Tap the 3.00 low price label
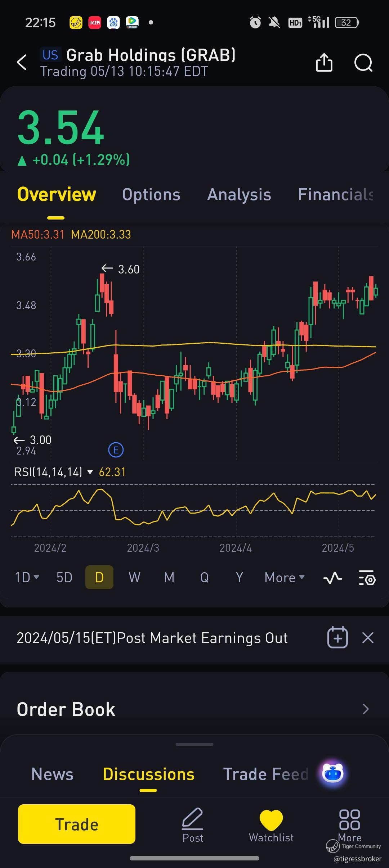The image size is (389, 868). tap(40, 440)
